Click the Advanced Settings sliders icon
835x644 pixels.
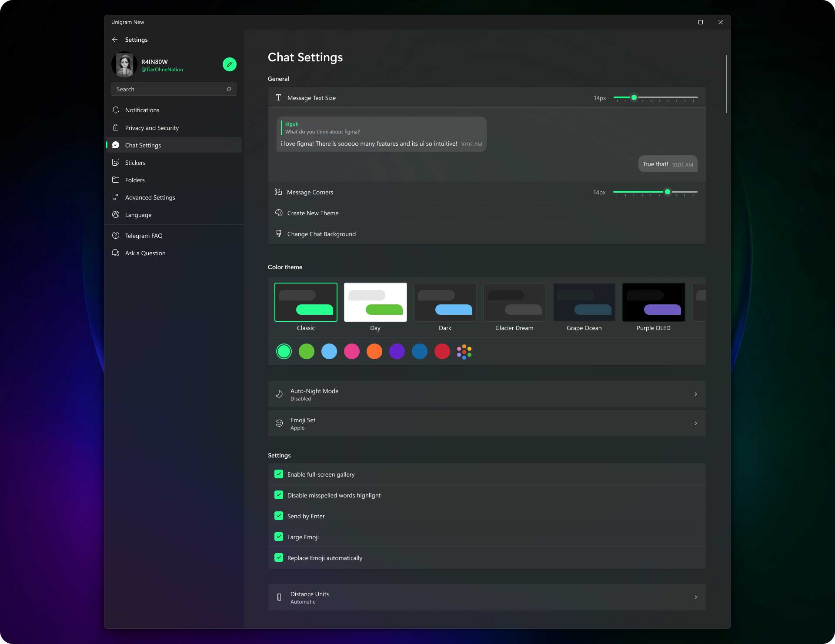pyautogui.click(x=116, y=197)
